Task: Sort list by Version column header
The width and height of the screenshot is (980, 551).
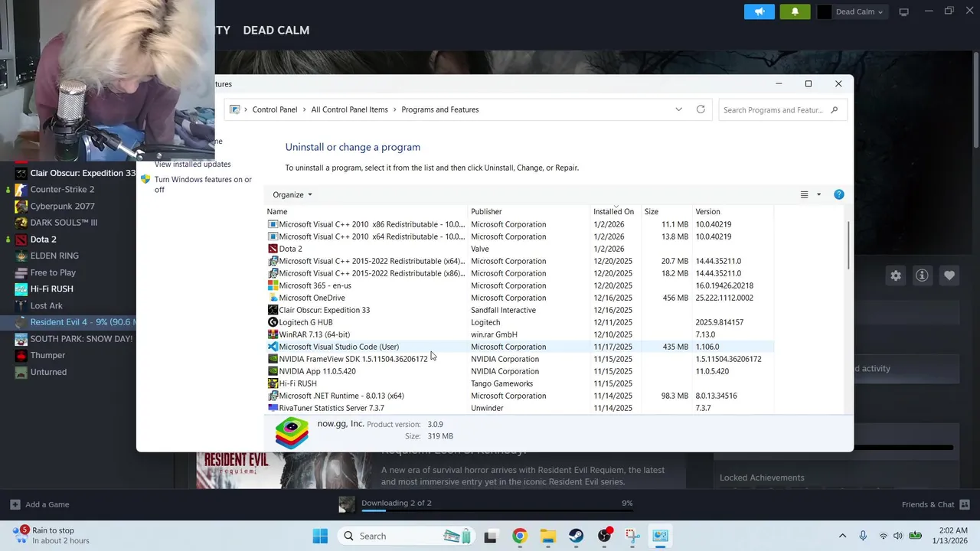Action: [x=733, y=211]
